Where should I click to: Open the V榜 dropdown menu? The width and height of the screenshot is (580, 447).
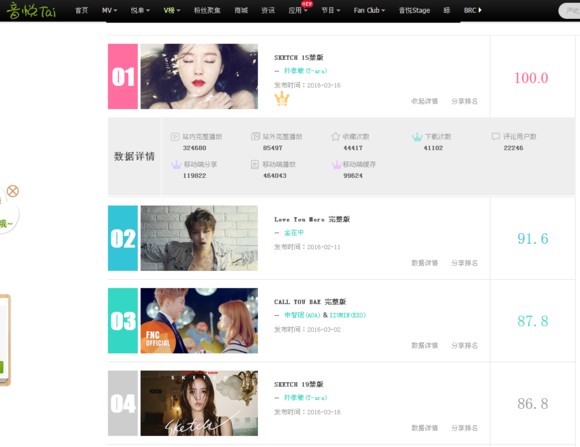pos(172,10)
